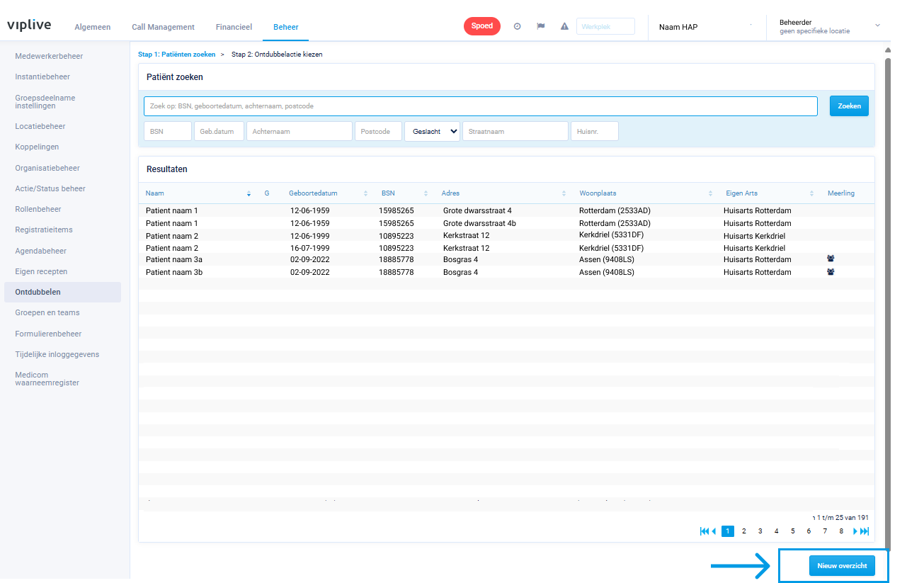Open Groepsdeelname instellingen in sidebar
Viewport: 924px width, 583px height.
coord(45,101)
